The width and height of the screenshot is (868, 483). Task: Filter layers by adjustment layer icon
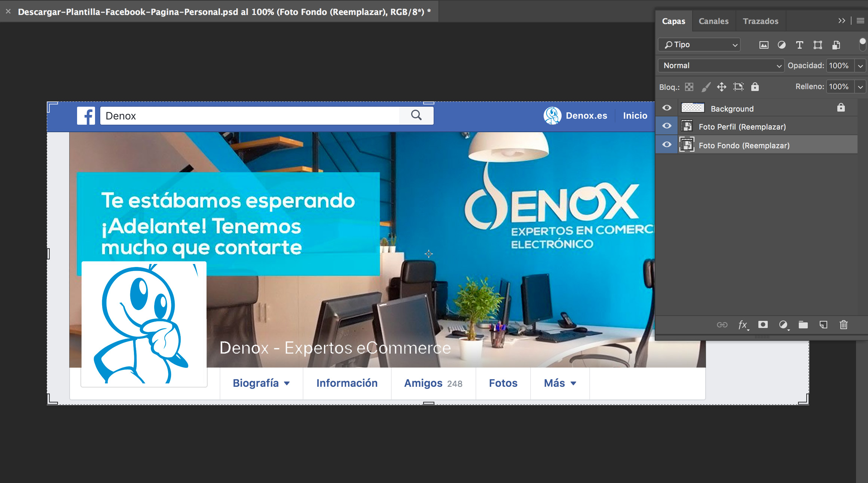(782, 45)
